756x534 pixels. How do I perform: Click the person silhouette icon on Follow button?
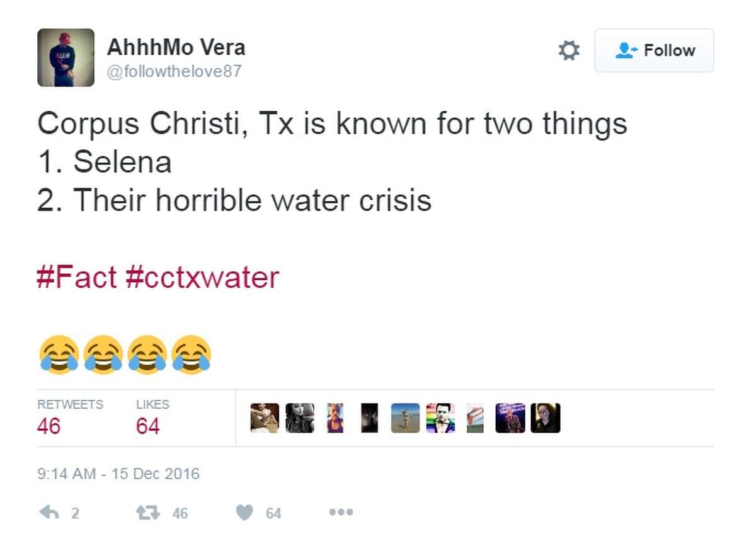[x=626, y=51]
